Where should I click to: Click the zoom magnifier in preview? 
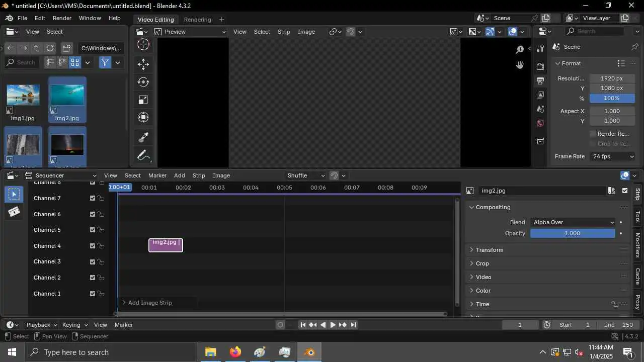pyautogui.click(x=520, y=49)
